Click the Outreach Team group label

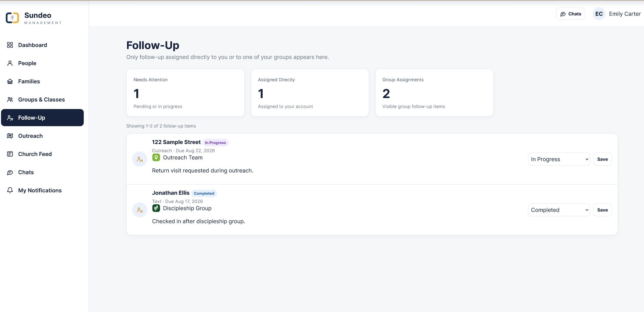click(x=183, y=157)
